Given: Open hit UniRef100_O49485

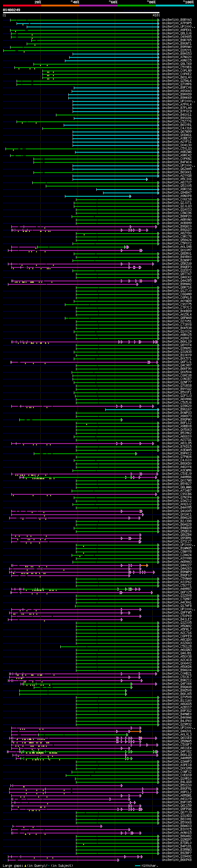Looking at the screenshot, I should click(177, 37).
